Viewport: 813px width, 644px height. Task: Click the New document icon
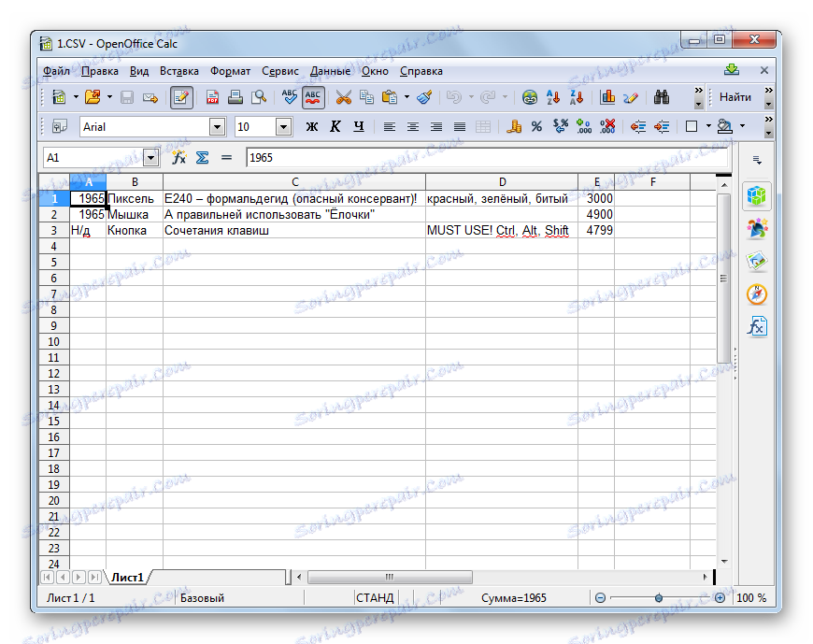pos(59,97)
